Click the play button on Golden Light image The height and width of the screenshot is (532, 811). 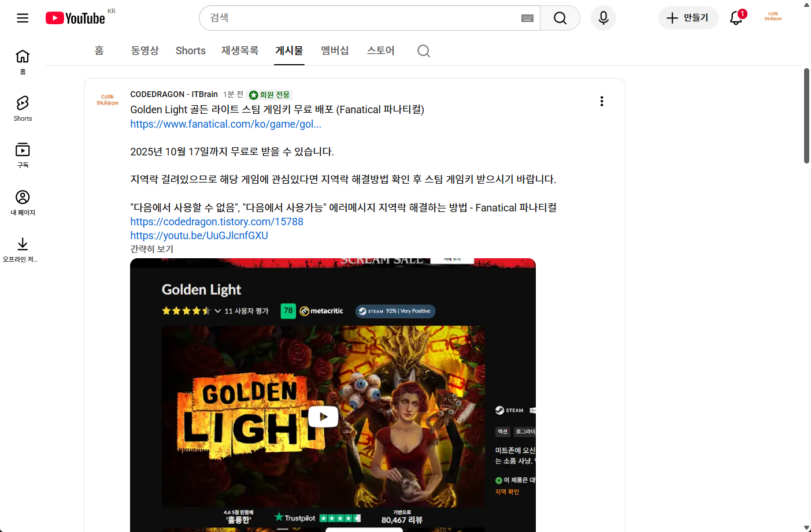[x=323, y=416]
